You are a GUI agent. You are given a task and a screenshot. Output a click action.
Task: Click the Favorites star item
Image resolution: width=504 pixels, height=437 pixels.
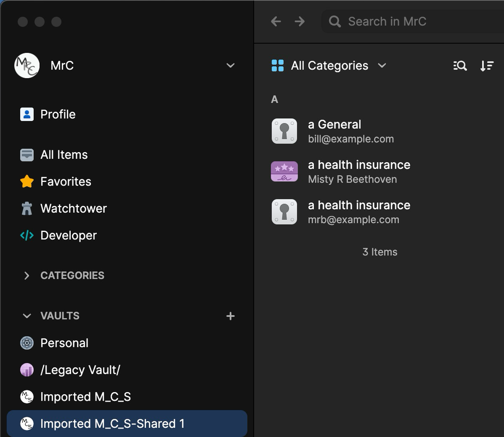[66, 181]
